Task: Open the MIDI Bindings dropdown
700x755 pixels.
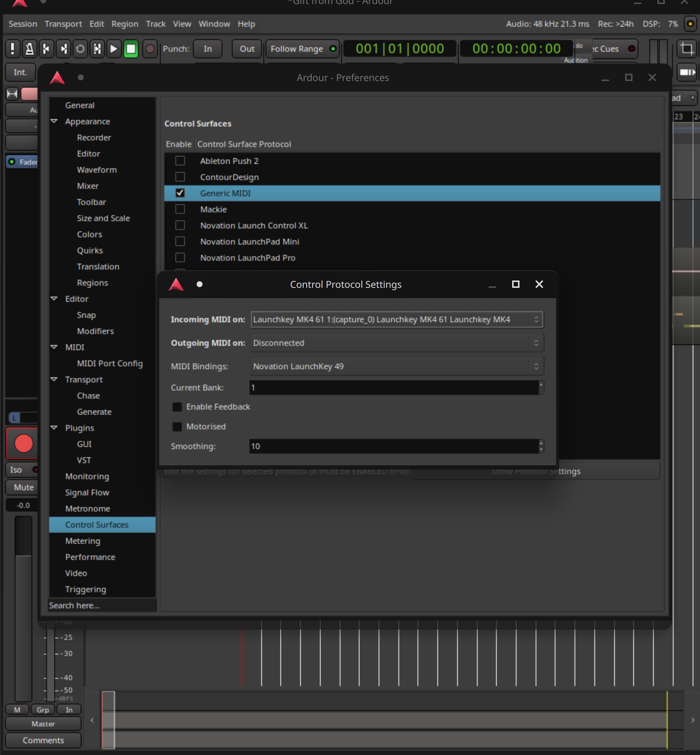Action: tap(396, 366)
